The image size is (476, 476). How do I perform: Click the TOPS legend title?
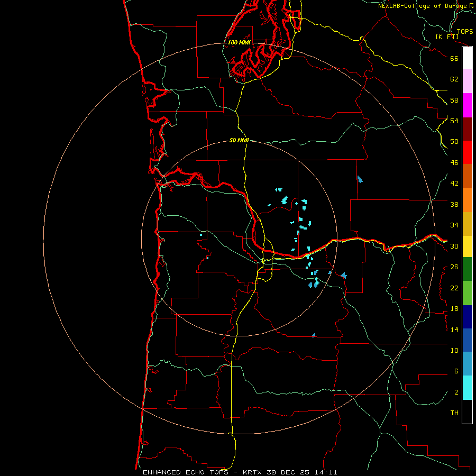(465, 31)
